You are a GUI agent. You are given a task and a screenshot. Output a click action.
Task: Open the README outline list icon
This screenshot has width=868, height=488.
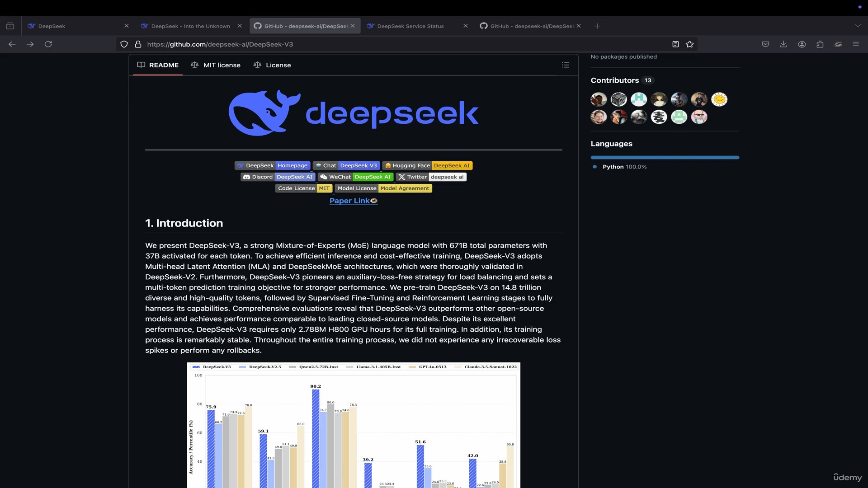(x=566, y=65)
